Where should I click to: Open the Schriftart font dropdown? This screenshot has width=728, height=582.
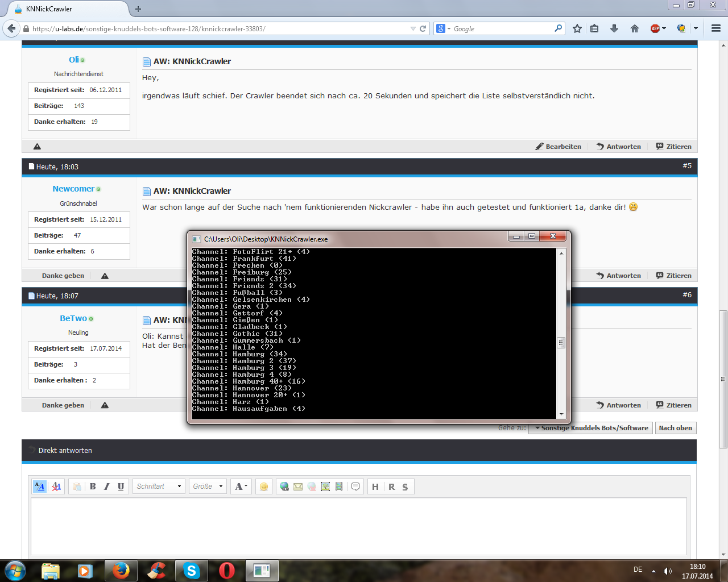click(x=159, y=487)
